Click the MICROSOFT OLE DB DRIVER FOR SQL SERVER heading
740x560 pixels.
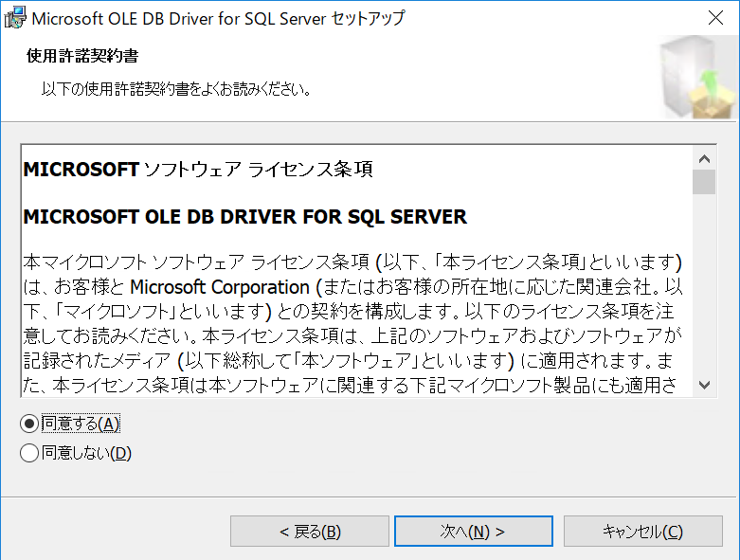click(244, 217)
